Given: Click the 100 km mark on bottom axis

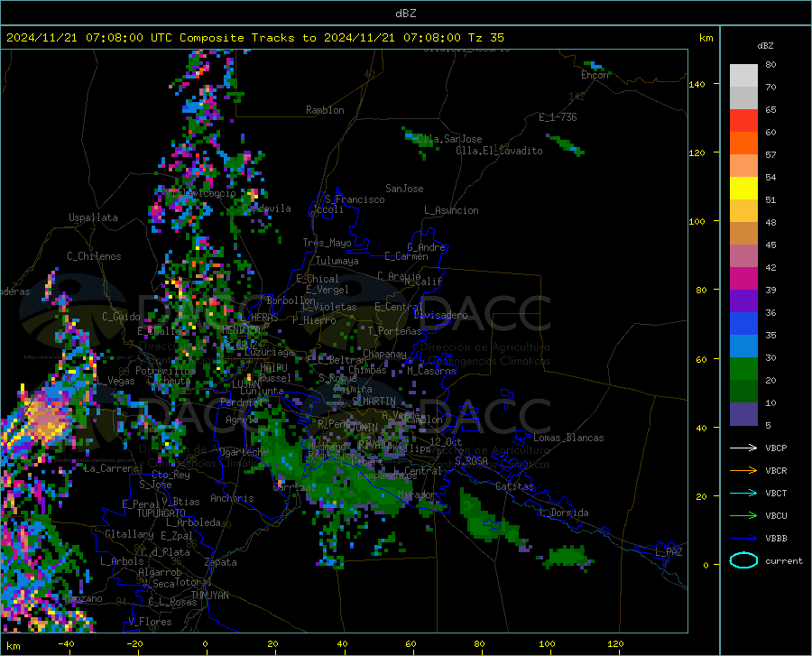Looking at the screenshot, I should point(547,644).
